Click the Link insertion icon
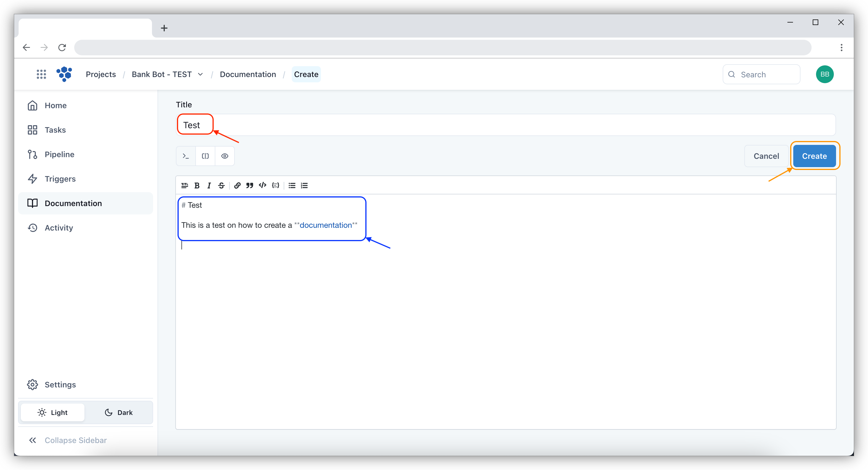This screenshot has height=470, width=868. [x=237, y=185]
